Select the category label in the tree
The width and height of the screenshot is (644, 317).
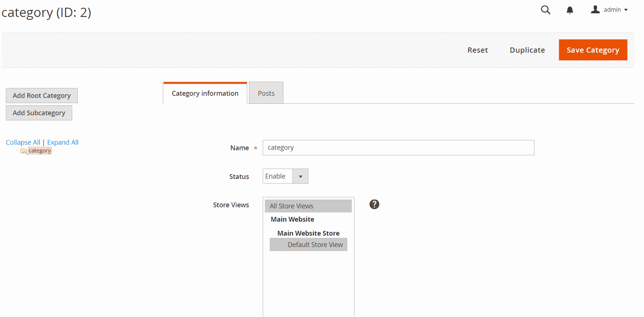[x=39, y=150]
